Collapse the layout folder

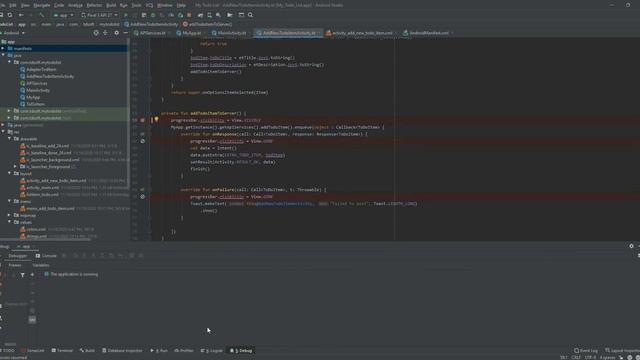click(x=9, y=173)
